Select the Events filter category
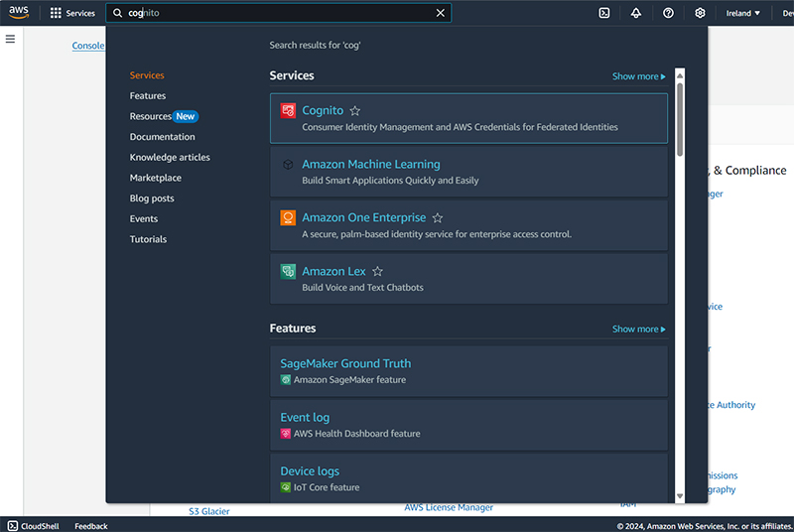This screenshot has width=794, height=532. pyautogui.click(x=144, y=218)
